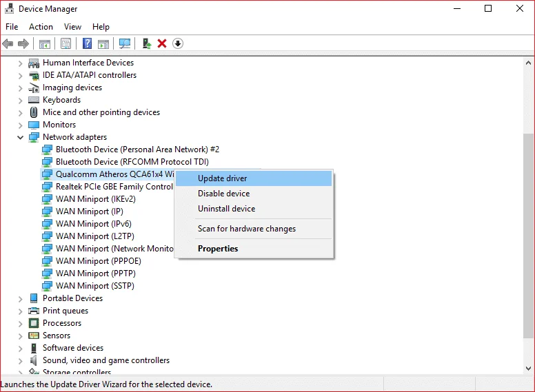Image resolution: width=535 pixels, height=392 pixels.
Task: Expand Mice and other pointing devices
Action: (21, 113)
